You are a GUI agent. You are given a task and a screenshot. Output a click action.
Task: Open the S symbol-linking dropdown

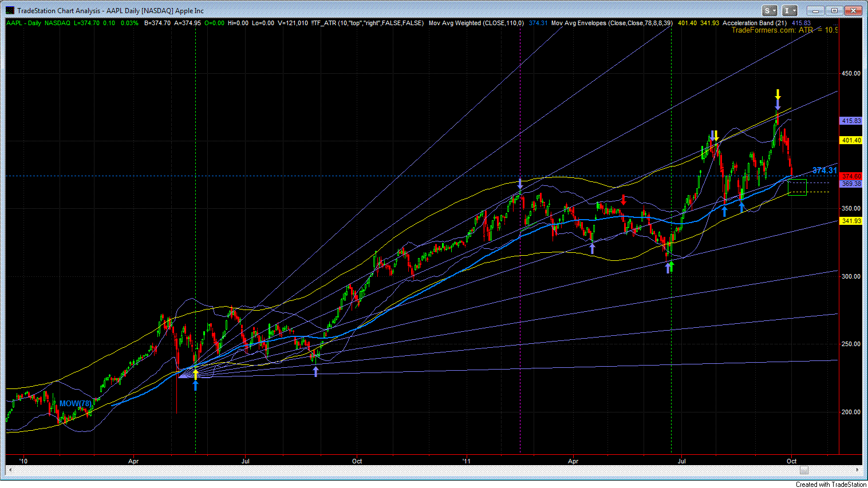click(x=770, y=10)
